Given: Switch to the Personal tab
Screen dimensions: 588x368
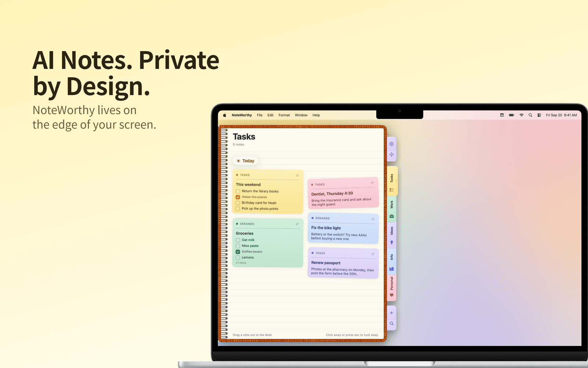Looking at the screenshot, I should tap(392, 288).
